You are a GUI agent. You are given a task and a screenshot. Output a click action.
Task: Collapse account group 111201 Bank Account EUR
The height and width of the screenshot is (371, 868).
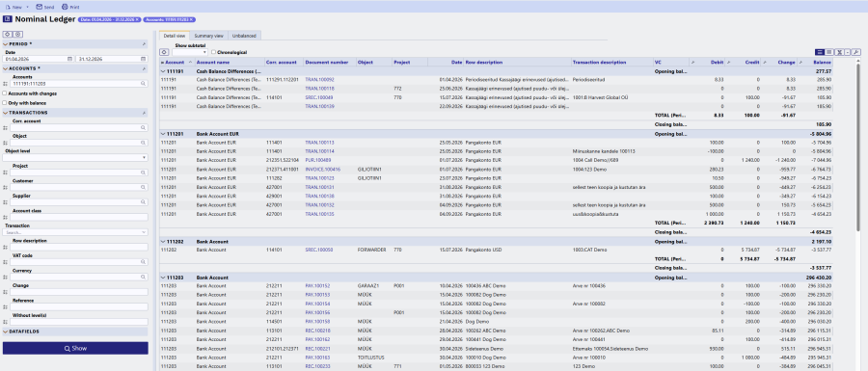click(163, 134)
